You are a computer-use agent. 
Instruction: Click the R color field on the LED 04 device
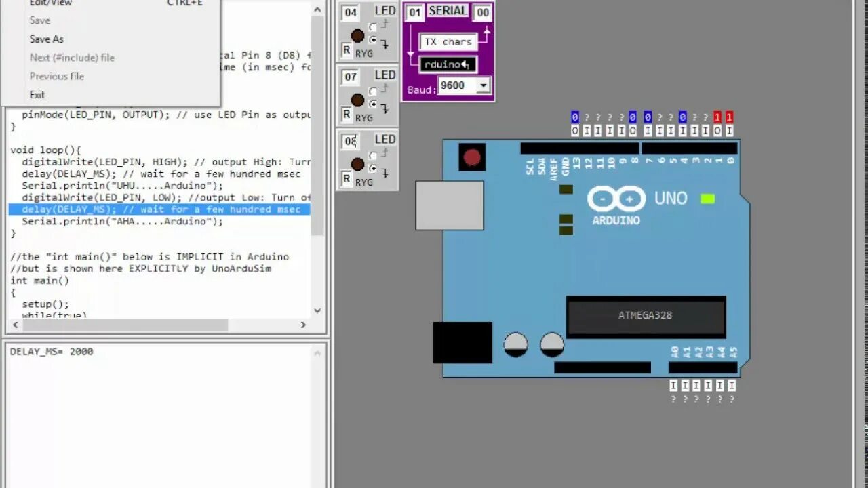point(347,49)
